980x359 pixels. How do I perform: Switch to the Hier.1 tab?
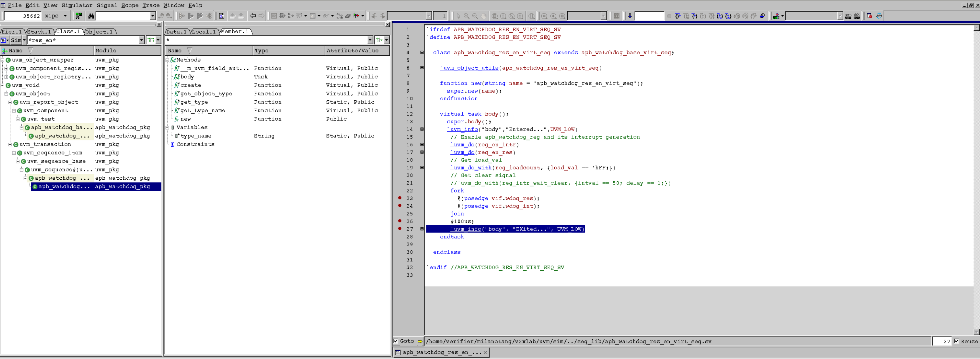(12, 32)
